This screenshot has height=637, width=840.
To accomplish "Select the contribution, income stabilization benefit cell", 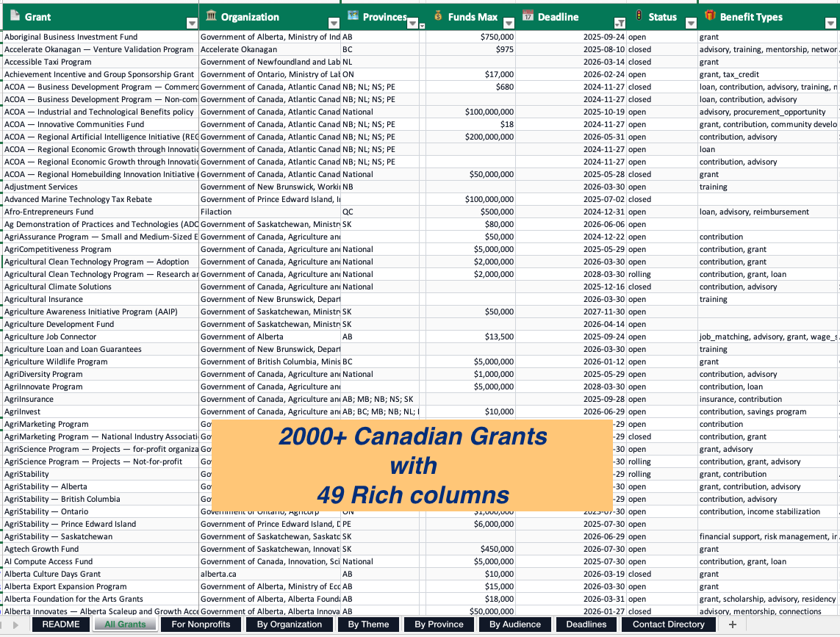I will coord(768,512).
